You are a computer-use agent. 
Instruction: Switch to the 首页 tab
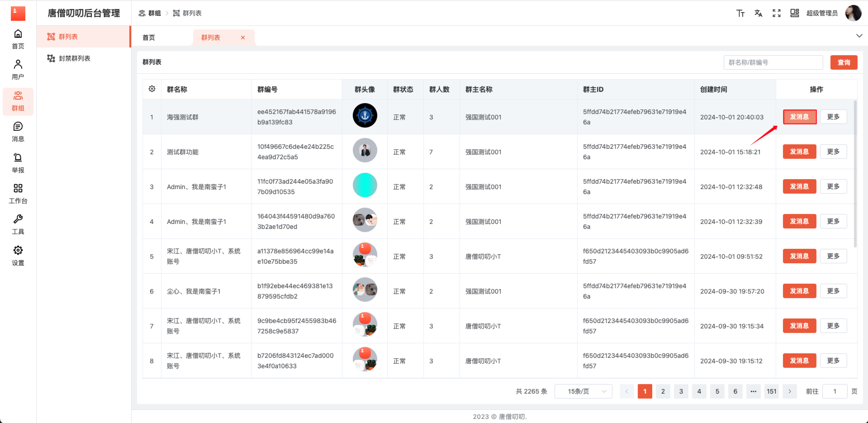click(x=148, y=38)
